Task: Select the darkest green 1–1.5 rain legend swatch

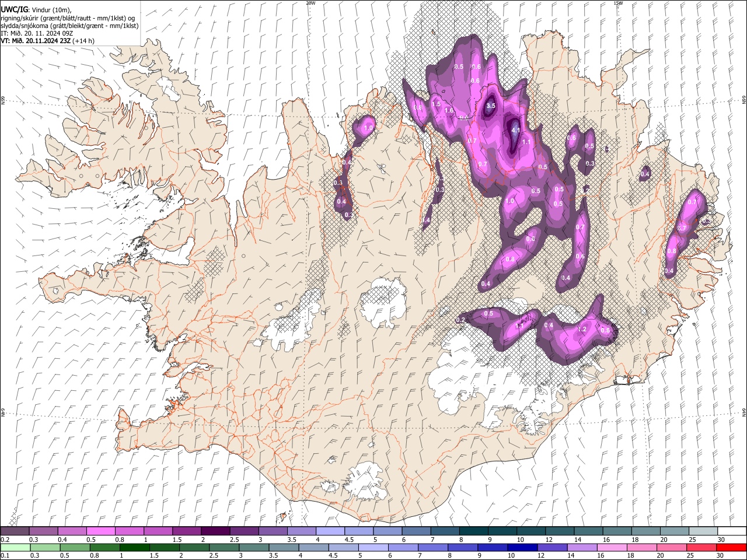Action: [x=135, y=548]
